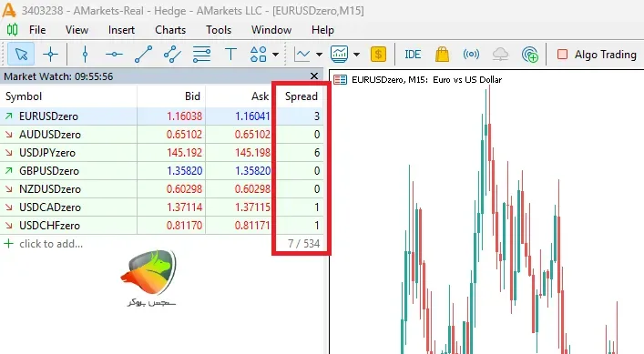Click the AMarkets logo in title bar
The width and height of the screenshot is (644, 354).
point(9,10)
